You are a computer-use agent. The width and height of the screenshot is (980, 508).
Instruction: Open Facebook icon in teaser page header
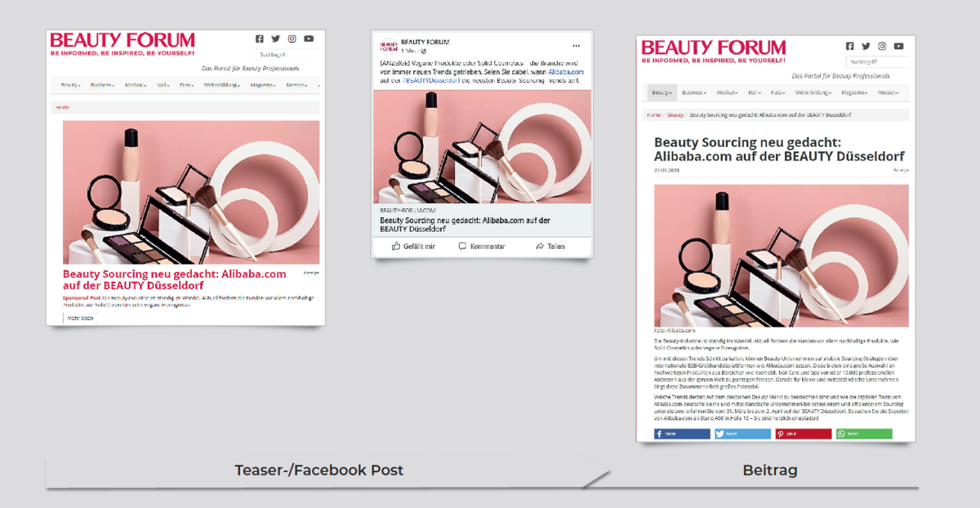(x=260, y=38)
